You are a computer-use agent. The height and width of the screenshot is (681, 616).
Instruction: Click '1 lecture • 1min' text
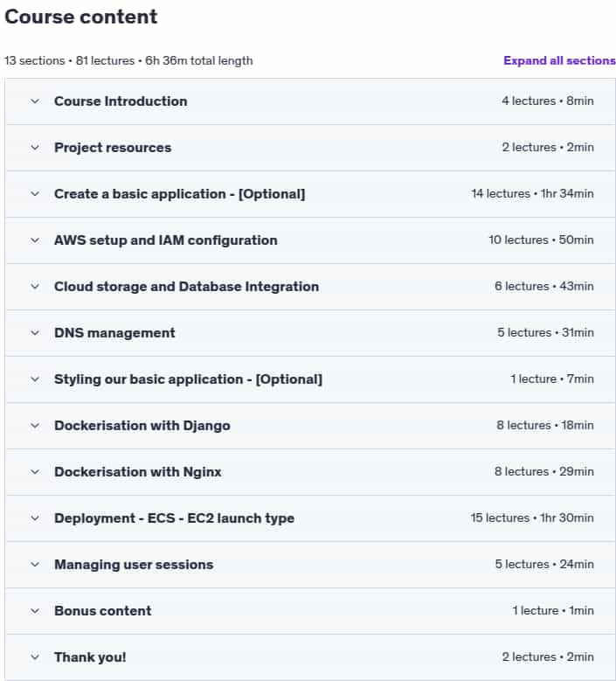553,611
